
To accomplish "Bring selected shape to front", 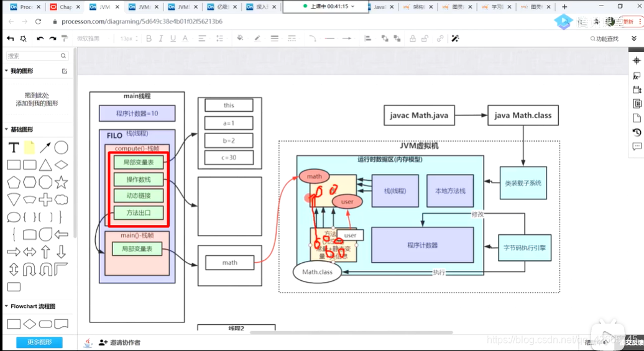I will [385, 38].
